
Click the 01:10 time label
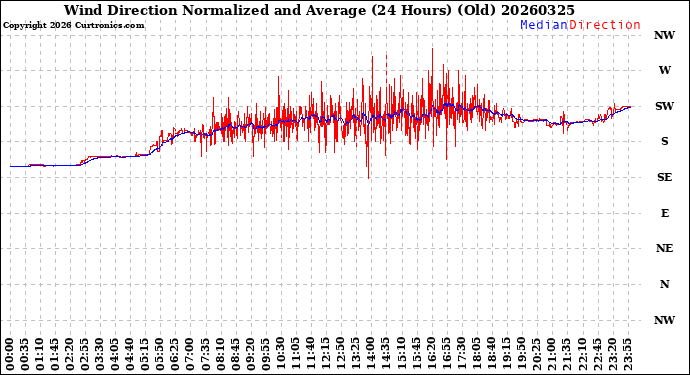pyautogui.click(x=40, y=354)
